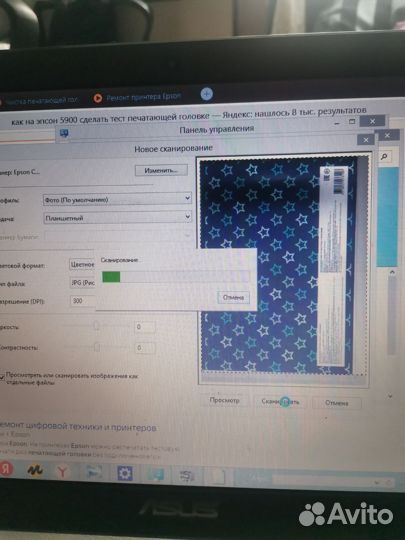The image size is (405, 540).
Task: Cancel scanning in the Сканирование progress popup
Action: click(233, 298)
